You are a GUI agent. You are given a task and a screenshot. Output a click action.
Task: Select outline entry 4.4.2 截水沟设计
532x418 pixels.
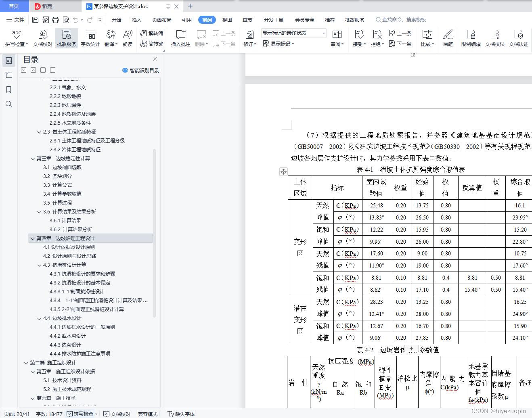(68, 336)
